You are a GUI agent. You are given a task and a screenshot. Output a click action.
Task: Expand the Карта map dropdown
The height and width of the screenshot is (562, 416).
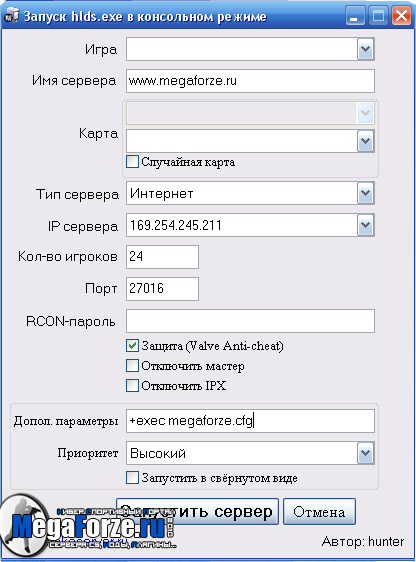pyautogui.click(x=365, y=141)
